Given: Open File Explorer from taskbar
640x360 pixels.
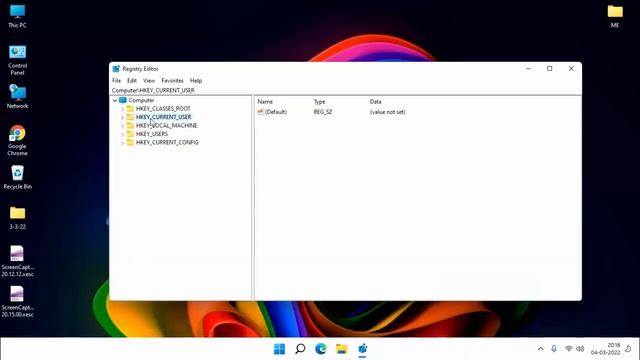Looking at the screenshot, I should [342, 349].
